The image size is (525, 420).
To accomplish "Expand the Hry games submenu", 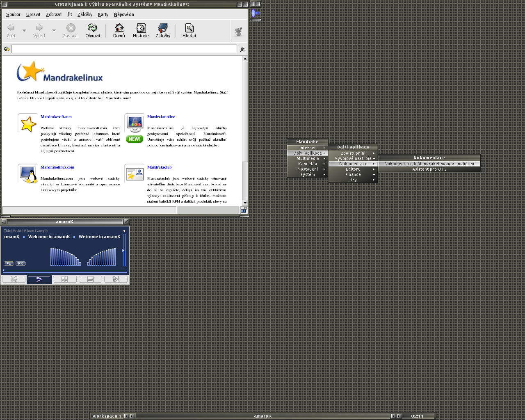I will point(353,180).
